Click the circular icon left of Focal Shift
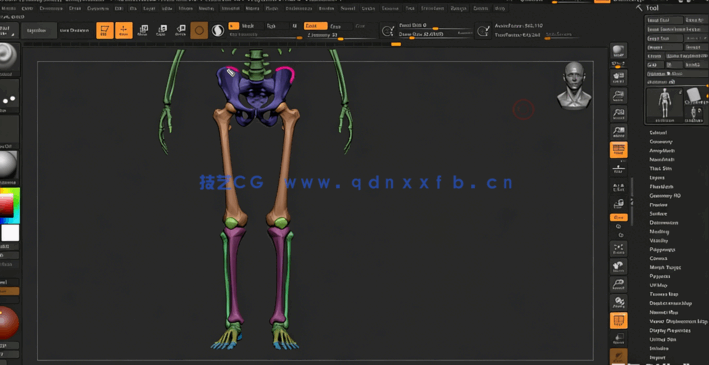 (x=388, y=31)
